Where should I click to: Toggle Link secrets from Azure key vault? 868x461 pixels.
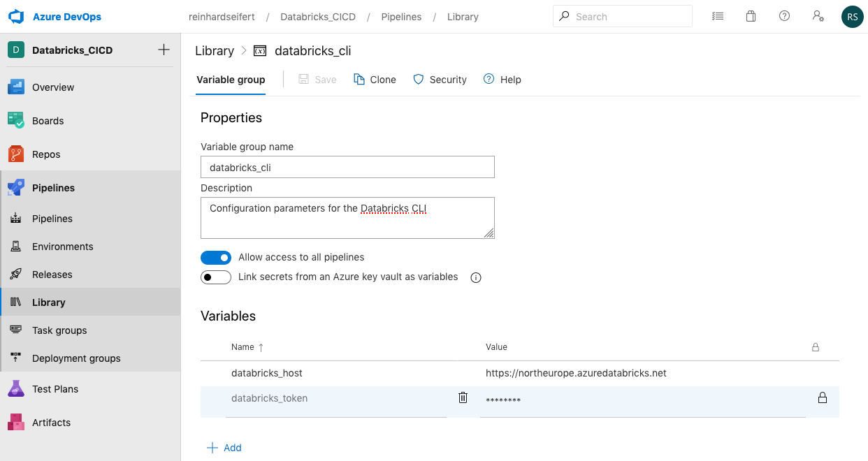coord(216,277)
